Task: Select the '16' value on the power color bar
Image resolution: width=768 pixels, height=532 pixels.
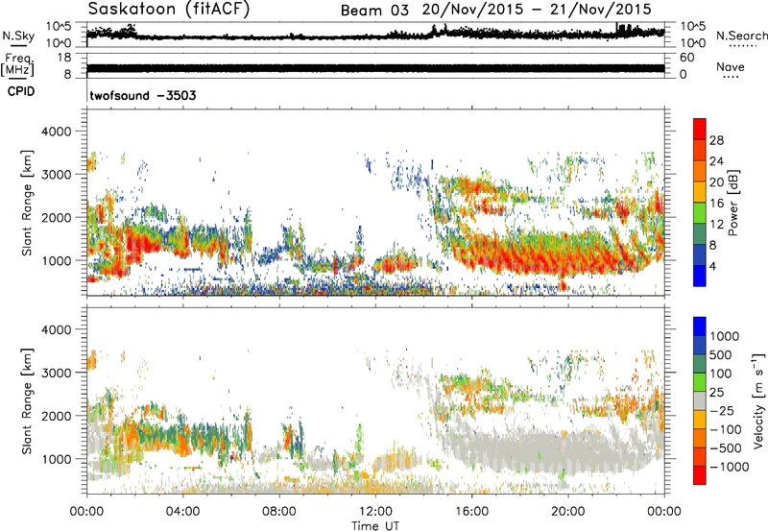Action: pos(716,204)
